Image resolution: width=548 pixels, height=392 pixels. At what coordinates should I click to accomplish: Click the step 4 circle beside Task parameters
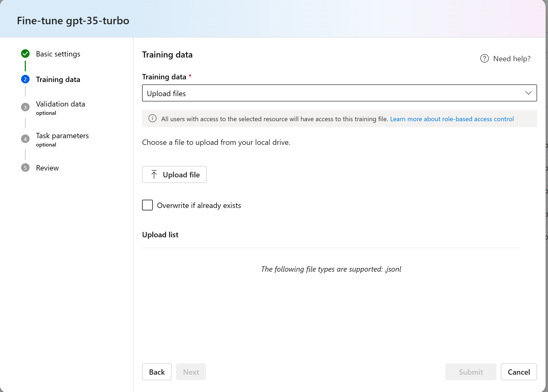click(25, 139)
